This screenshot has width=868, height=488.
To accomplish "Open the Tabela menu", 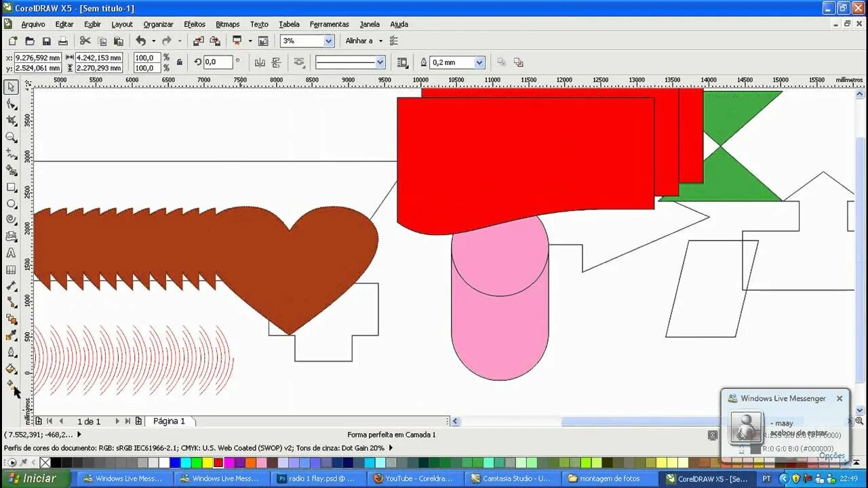I will tap(289, 24).
